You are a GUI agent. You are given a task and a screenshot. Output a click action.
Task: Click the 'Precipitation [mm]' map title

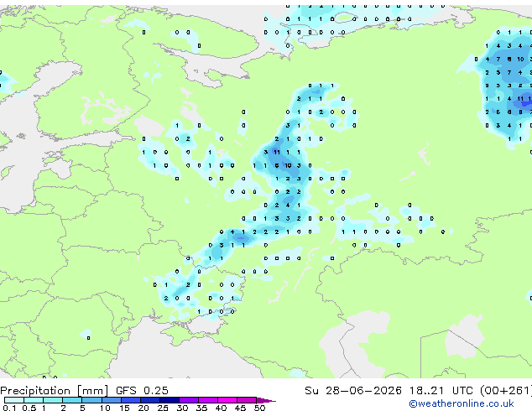click(54, 391)
